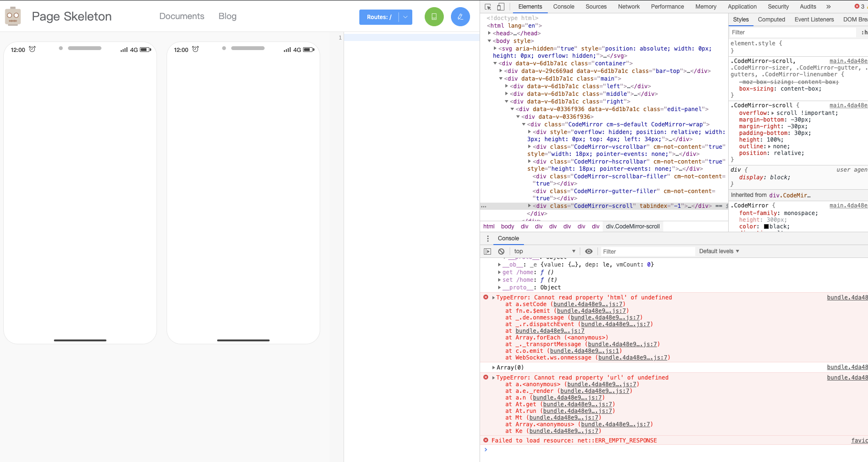Open the Documents link
868x462 pixels.
[182, 16]
